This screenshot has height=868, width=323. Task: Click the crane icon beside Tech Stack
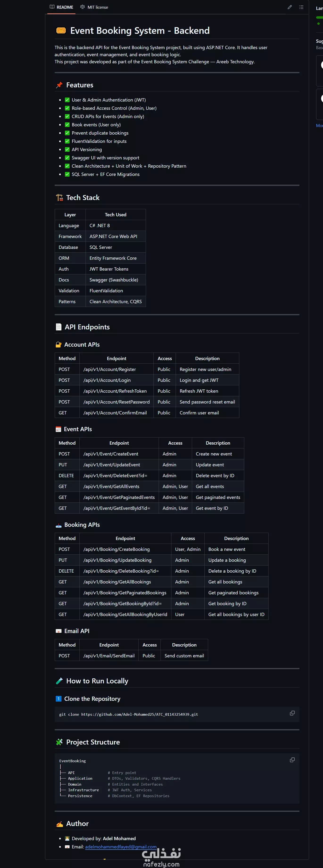59,197
